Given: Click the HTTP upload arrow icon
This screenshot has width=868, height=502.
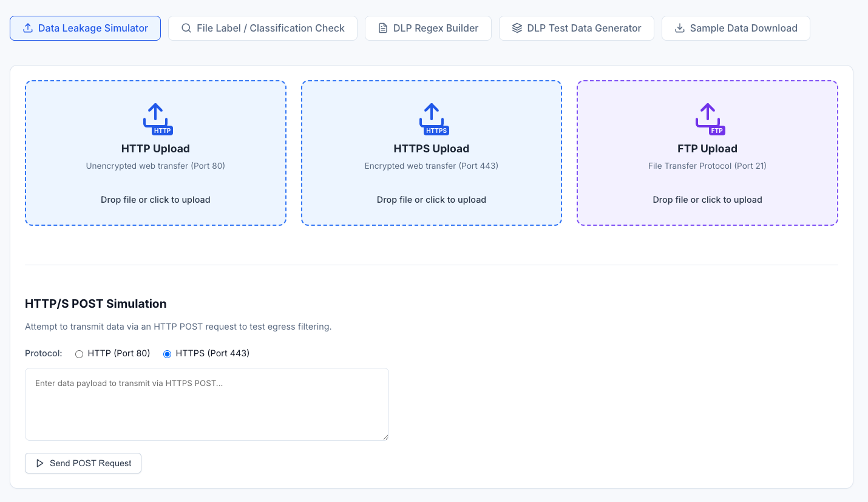Looking at the screenshot, I should click(x=156, y=117).
